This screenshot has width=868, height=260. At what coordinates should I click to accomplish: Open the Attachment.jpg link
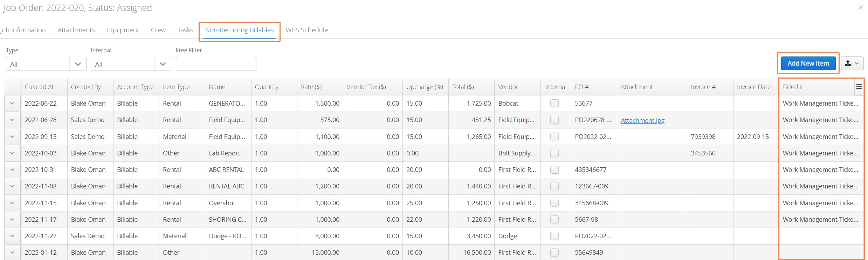642,120
